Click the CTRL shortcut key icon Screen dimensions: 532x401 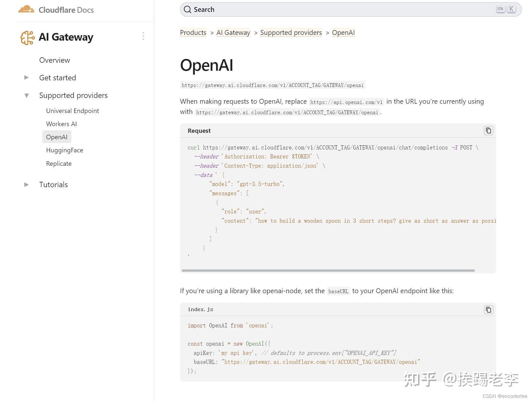(x=500, y=9)
